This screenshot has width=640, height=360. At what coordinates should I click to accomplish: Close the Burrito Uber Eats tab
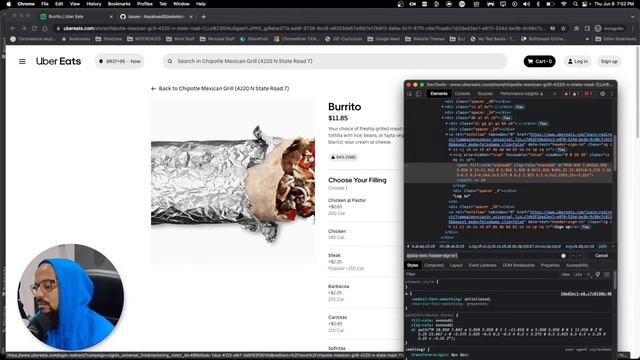pyautogui.click(x=111, y=17)
